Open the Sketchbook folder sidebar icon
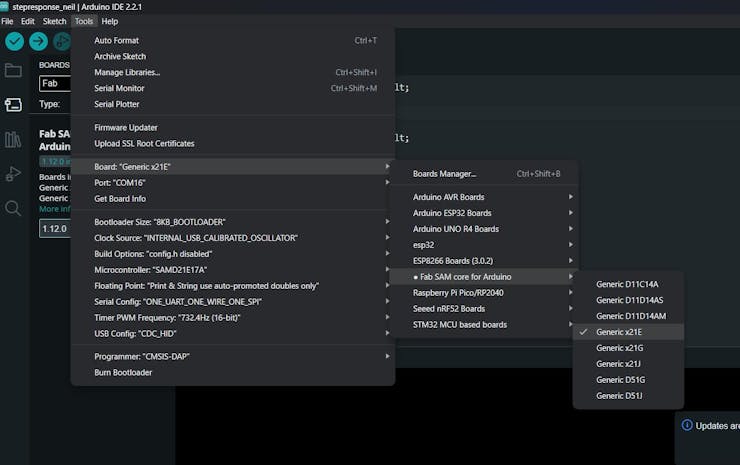 coord(13,71)
